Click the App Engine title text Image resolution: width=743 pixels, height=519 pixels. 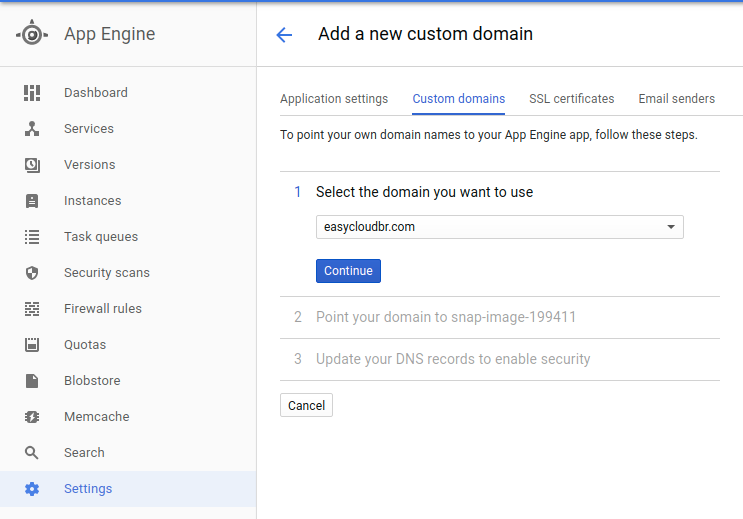(x=109, y=34)
